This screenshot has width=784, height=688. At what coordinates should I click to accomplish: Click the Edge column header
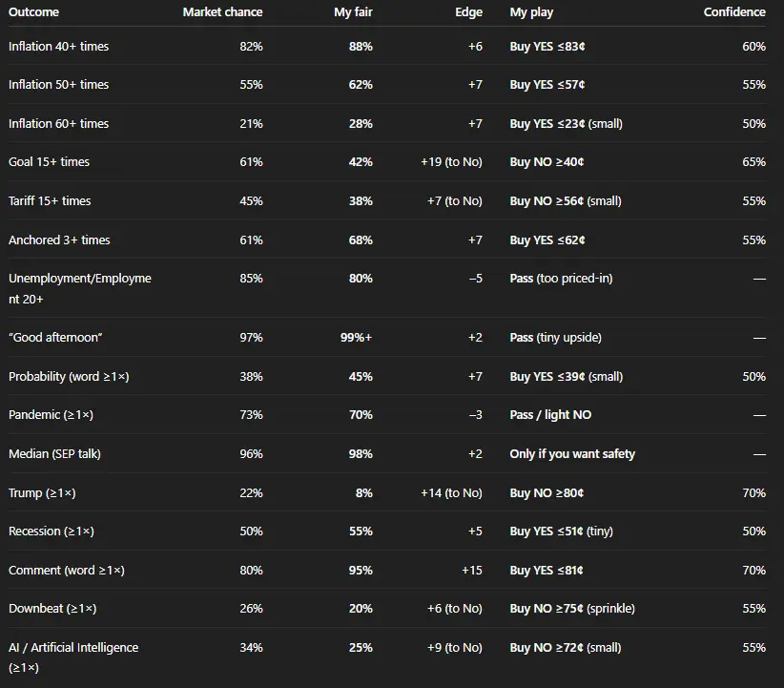[x=468, y=12]
